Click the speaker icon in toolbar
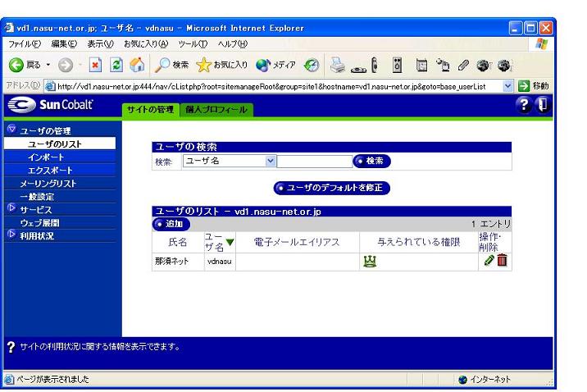Viewport: 587px width, 392px height. [x=397, y=65]
